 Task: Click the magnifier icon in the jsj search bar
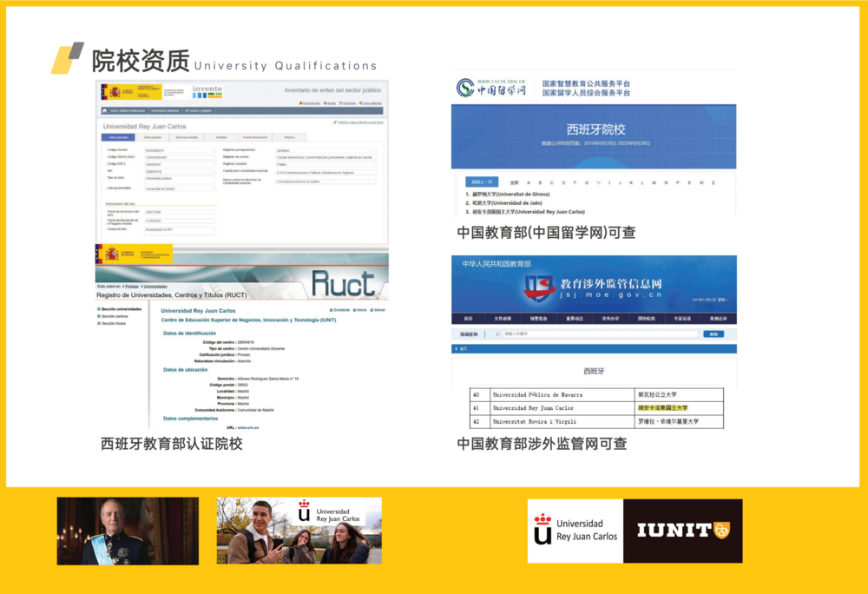click(x=497, y=334)
